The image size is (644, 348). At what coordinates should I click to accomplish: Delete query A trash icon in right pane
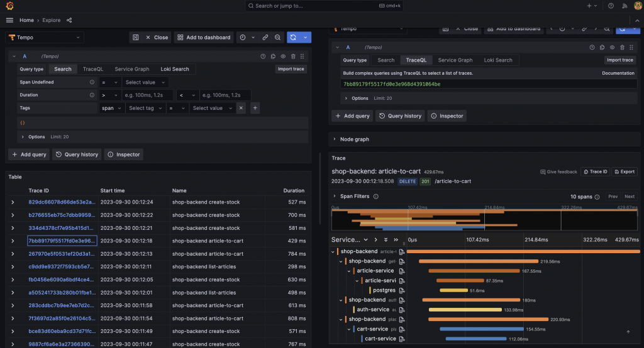(x=622, y=47)
